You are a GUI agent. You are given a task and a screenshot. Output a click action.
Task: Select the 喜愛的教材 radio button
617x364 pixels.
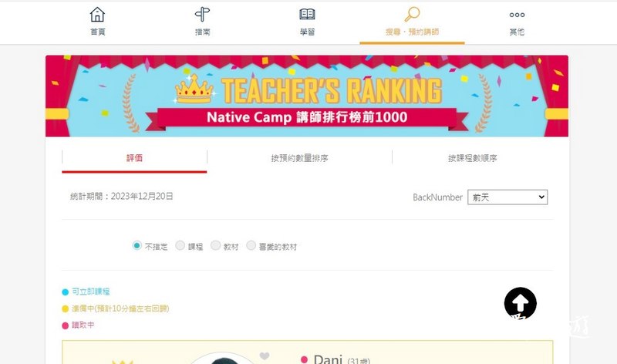click(x=251, y=245)
